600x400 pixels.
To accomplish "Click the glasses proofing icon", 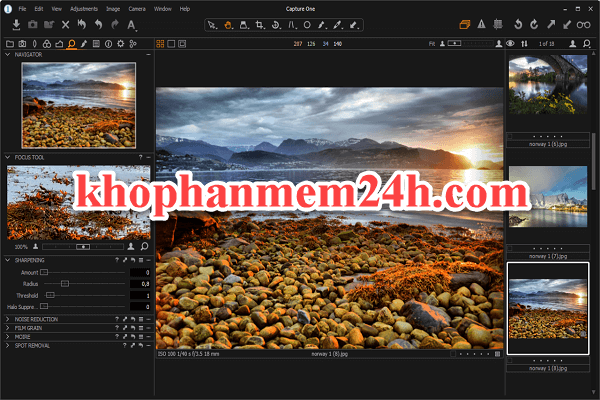I will click(583, 24).
